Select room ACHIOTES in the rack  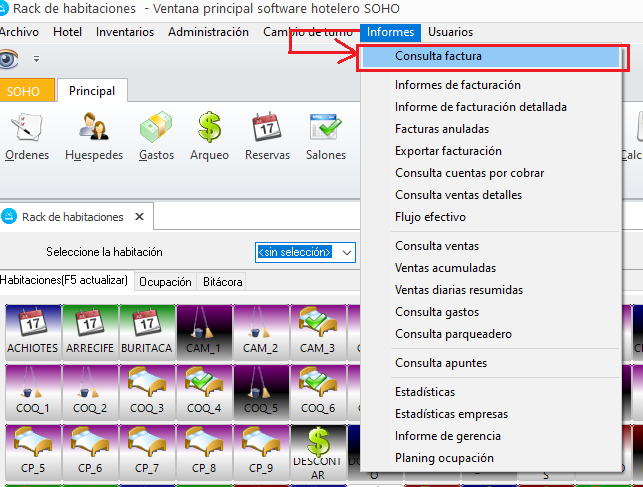pos(33,330)
